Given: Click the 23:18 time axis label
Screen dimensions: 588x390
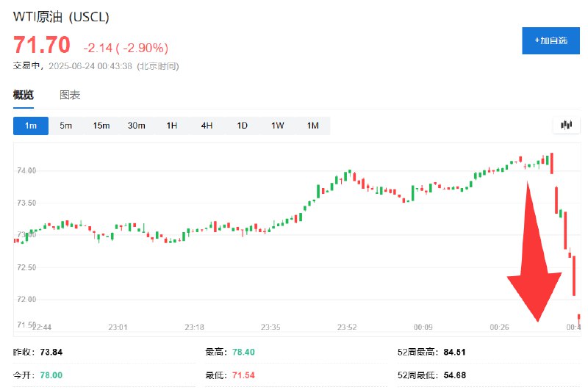Looking at the screenshot, I should (194, 327).
